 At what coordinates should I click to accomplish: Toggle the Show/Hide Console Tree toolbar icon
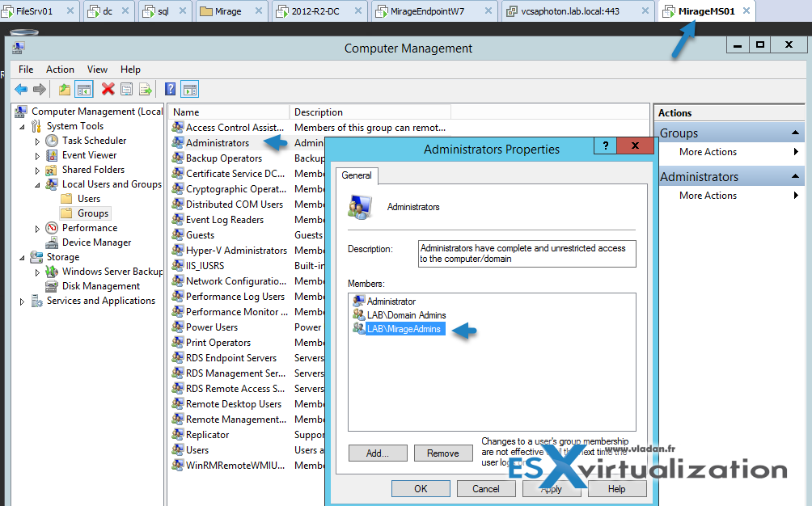84,90
